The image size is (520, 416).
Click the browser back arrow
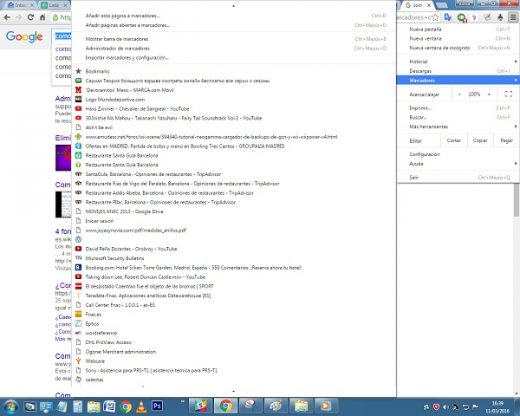click(7, 17)
